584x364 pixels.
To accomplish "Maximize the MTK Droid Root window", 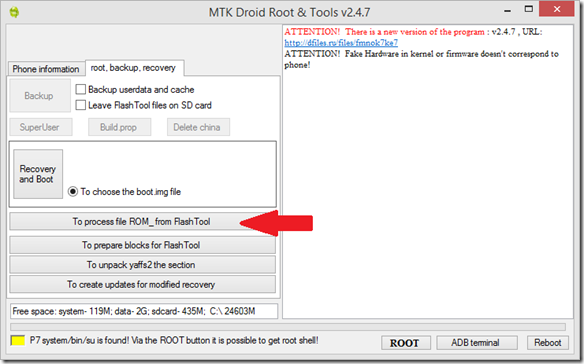I will point(529,9).
